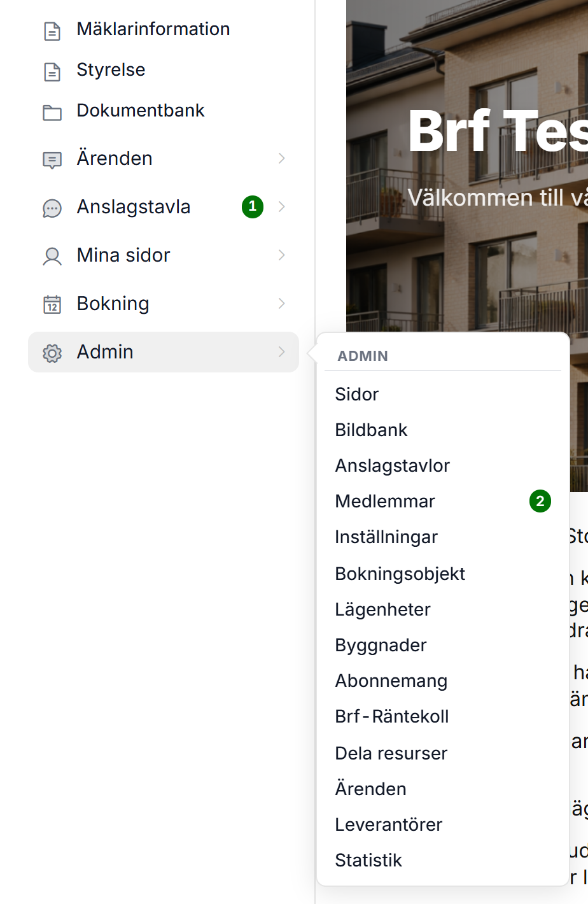Open Bokning in sidebar
588x904 pixels.
click(x=113, y=304)
